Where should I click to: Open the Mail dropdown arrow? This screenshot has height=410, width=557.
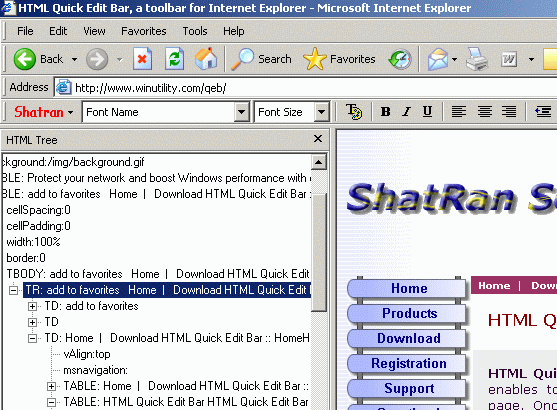pyautogui.click(x=454, y=59)
